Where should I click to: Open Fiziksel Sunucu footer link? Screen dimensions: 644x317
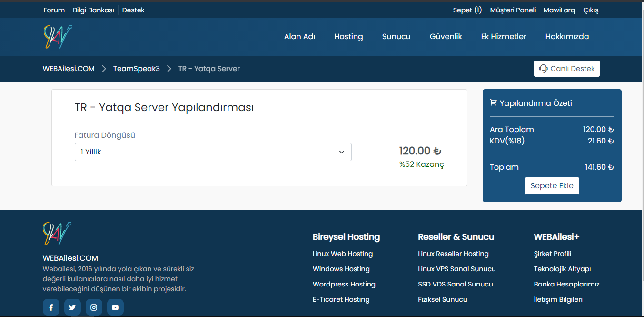pos(443,299)
